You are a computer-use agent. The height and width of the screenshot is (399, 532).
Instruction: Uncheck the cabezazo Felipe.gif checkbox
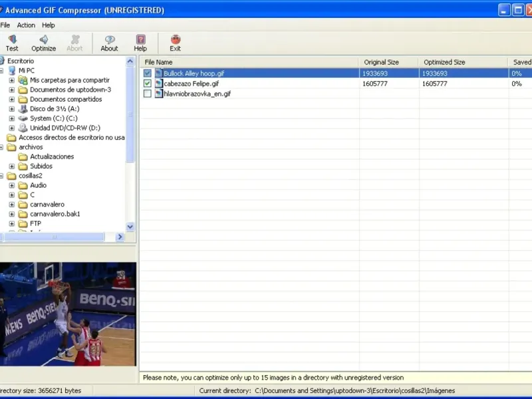pyautogui.click(x=148, y=84)
